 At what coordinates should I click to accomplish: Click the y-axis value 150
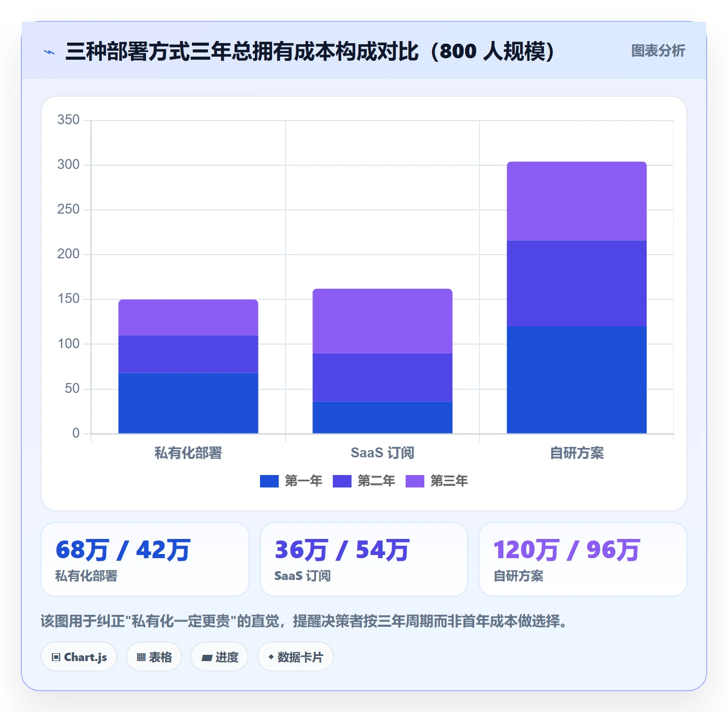tap(69, 298)
